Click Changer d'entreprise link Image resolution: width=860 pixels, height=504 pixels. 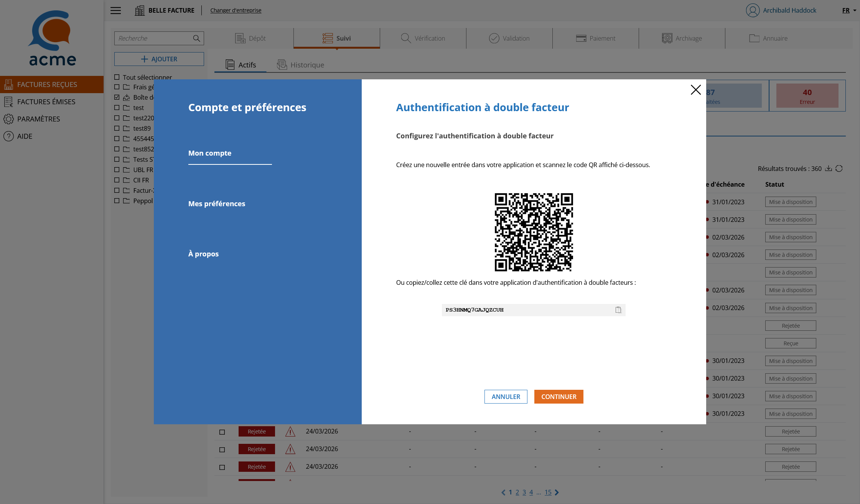pyautogui.click(x=236, y=10)
